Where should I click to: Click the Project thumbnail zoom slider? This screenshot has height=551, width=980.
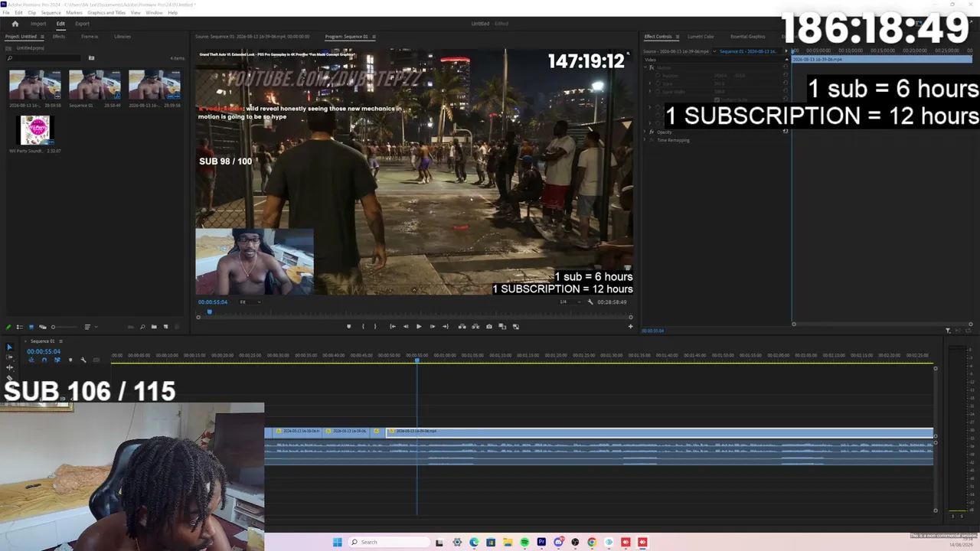pos(53,327)
